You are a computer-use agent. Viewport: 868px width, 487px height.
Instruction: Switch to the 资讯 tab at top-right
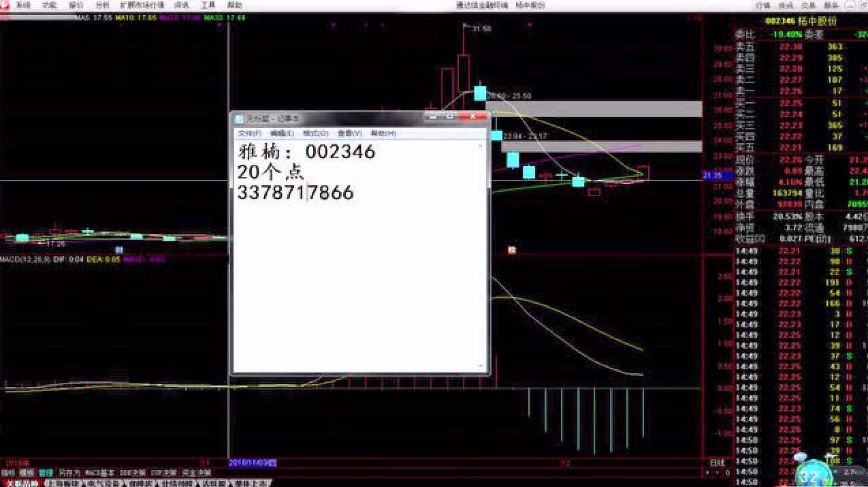pos(786,5)
